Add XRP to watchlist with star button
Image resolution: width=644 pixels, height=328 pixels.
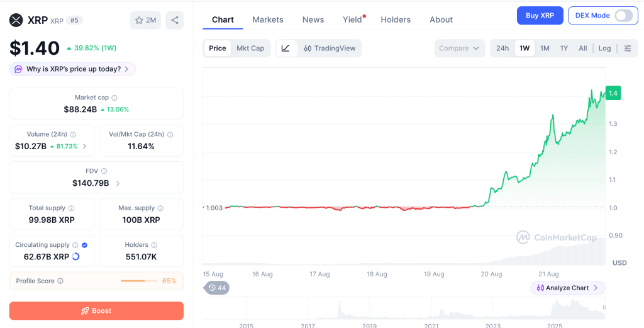coord(145,20)
